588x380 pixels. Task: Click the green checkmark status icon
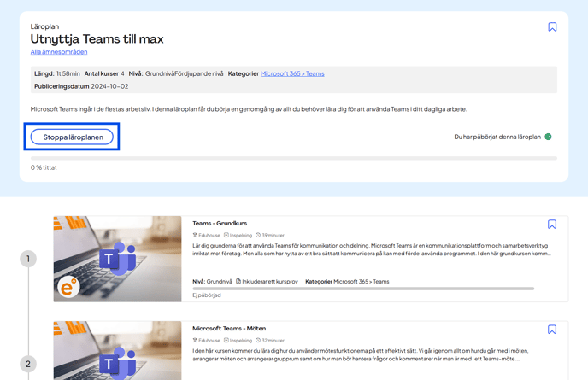tap(548, 137)
